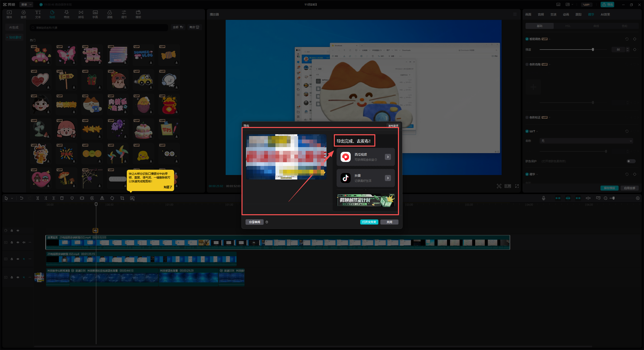This screenshot has width=644, height=350.
Task: Open the 菜单 dropdown menu
Action: click(x=26, y=5)
